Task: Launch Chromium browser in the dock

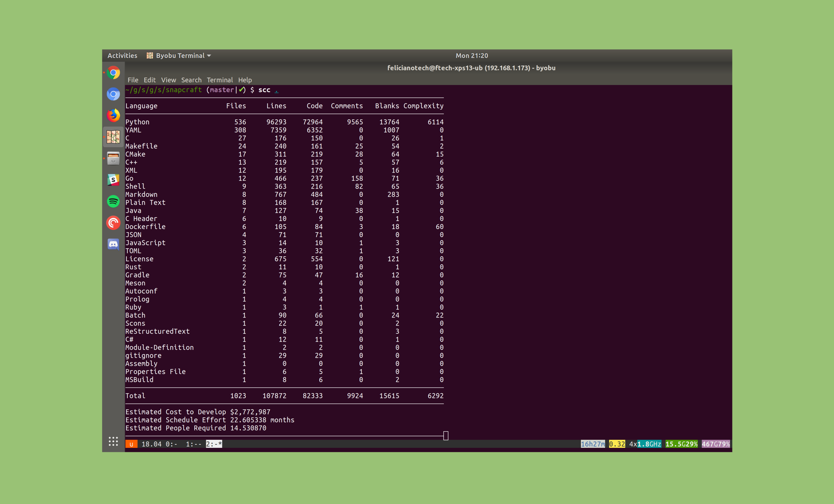Action: (113, 94)
